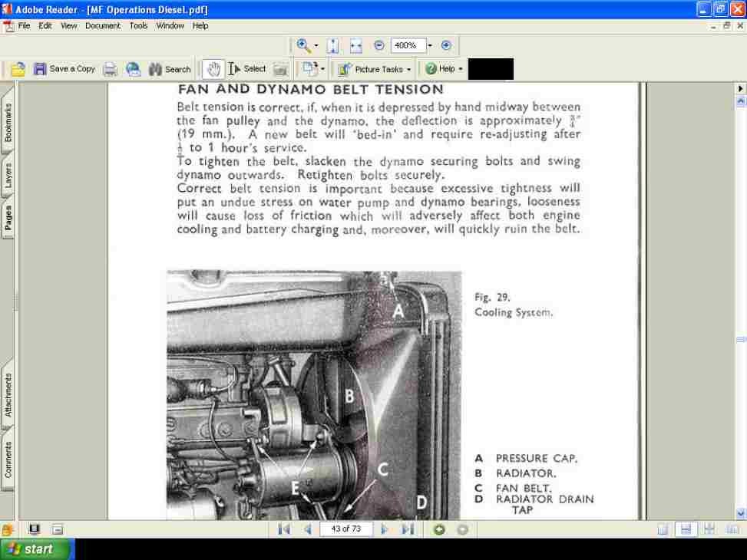Open the Zoom tool dropdown arrow
This screenshot has height=560, width=747.
click(316, 46)
